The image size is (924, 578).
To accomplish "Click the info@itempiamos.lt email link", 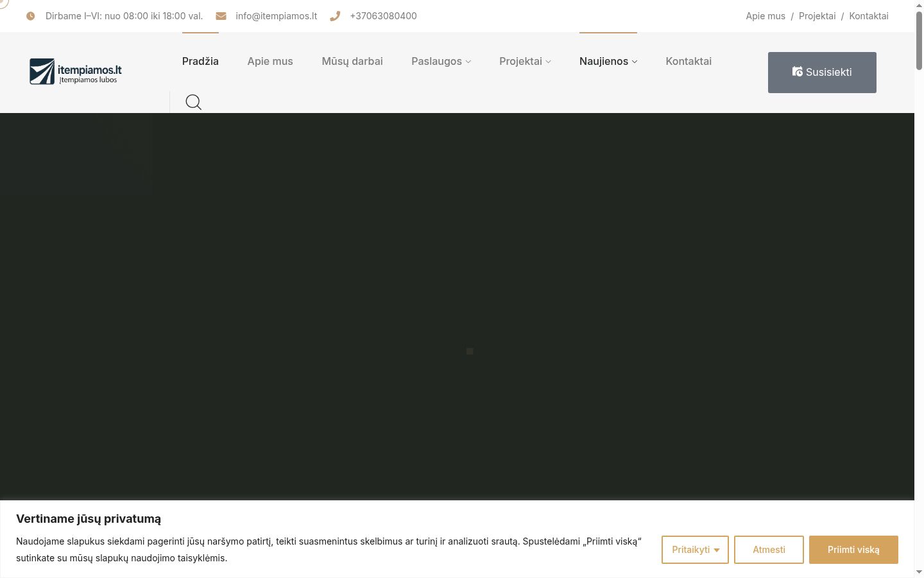I will click(x=277, y=16).
